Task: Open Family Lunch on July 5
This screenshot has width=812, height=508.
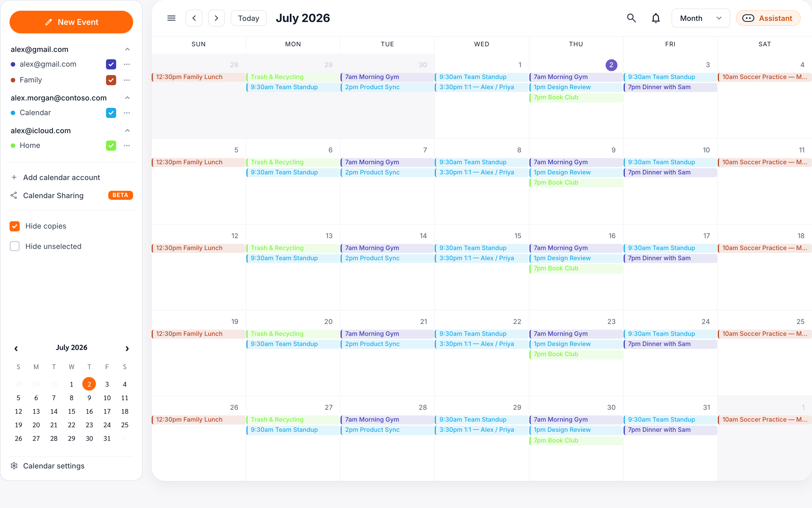Action: coord(199,162)
